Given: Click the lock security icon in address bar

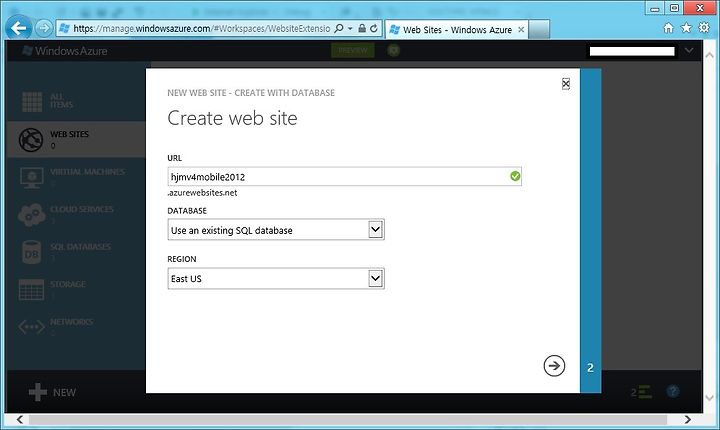Looking at the screenshot, I should pyautogui.click(x=362, y=28).
